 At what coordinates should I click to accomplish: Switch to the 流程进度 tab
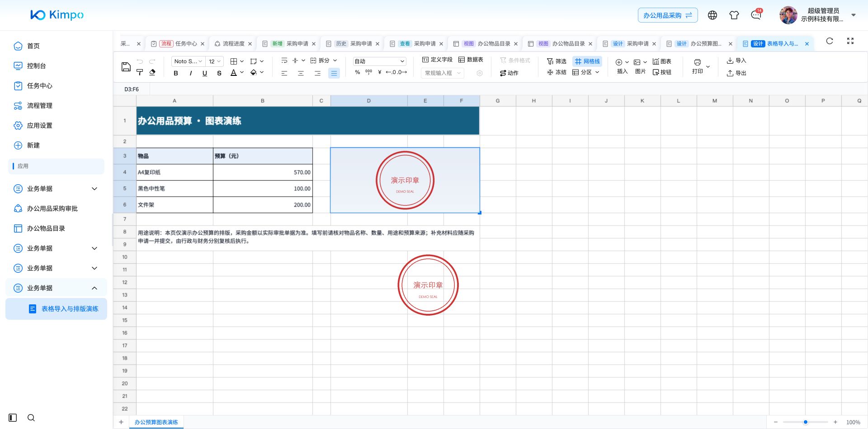click(x=233, y=44)
